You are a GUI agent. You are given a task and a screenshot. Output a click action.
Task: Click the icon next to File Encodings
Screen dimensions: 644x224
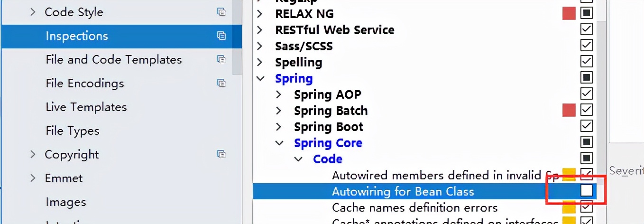(221, 83)
